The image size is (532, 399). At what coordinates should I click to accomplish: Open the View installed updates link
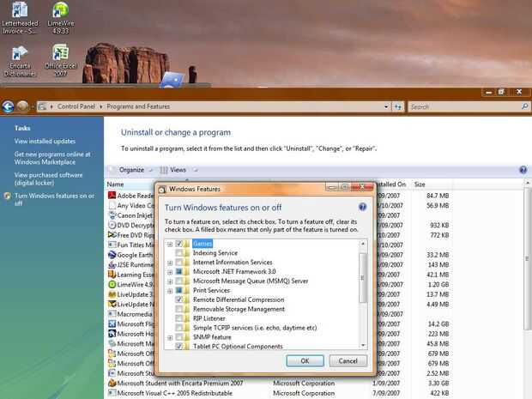coord(45,141)
